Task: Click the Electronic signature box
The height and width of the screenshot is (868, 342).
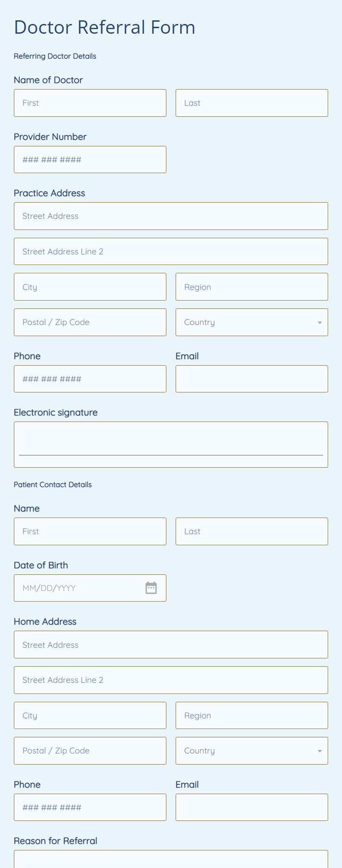Action: [x=171, y=444]
